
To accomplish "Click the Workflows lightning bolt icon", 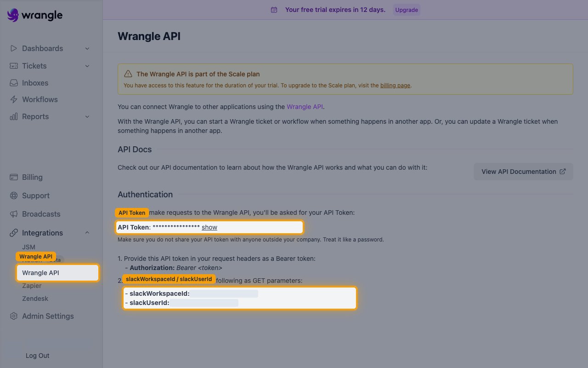I will (x=14, y=99).
